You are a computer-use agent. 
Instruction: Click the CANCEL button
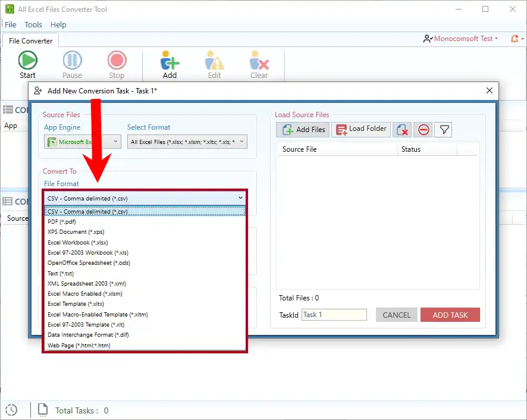pos(397,315)
